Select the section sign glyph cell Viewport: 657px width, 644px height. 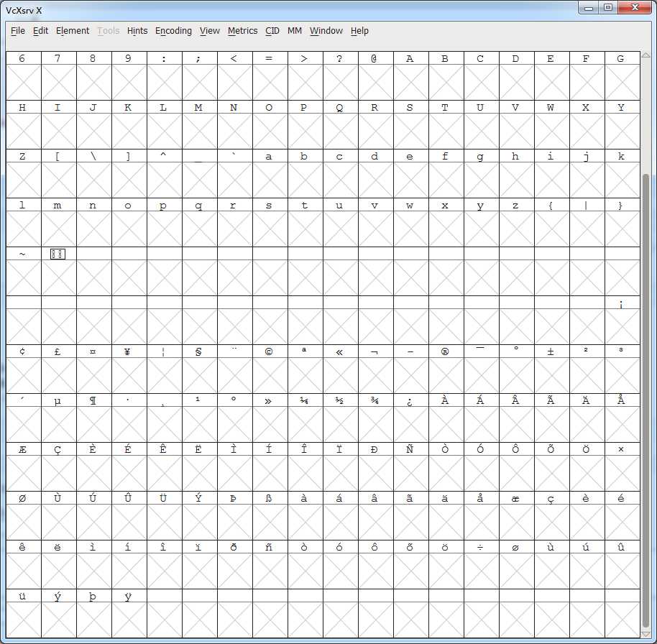pos(200,369)
